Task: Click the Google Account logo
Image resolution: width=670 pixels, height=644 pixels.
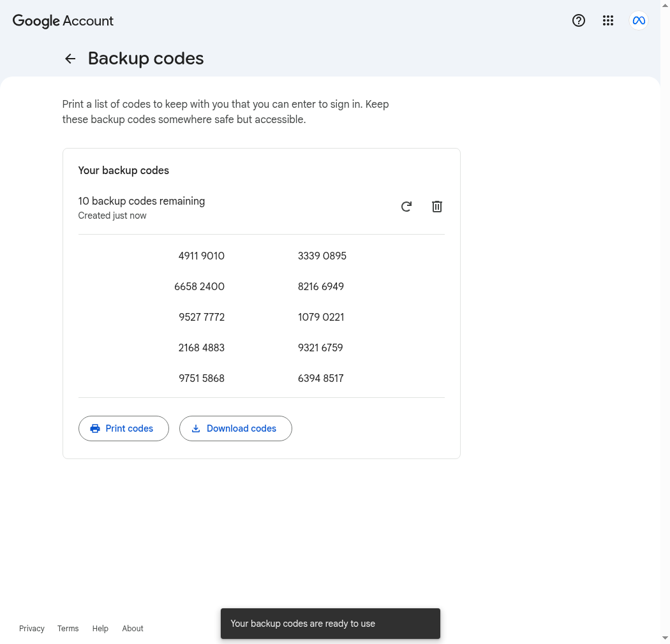Action: (63, 21)
